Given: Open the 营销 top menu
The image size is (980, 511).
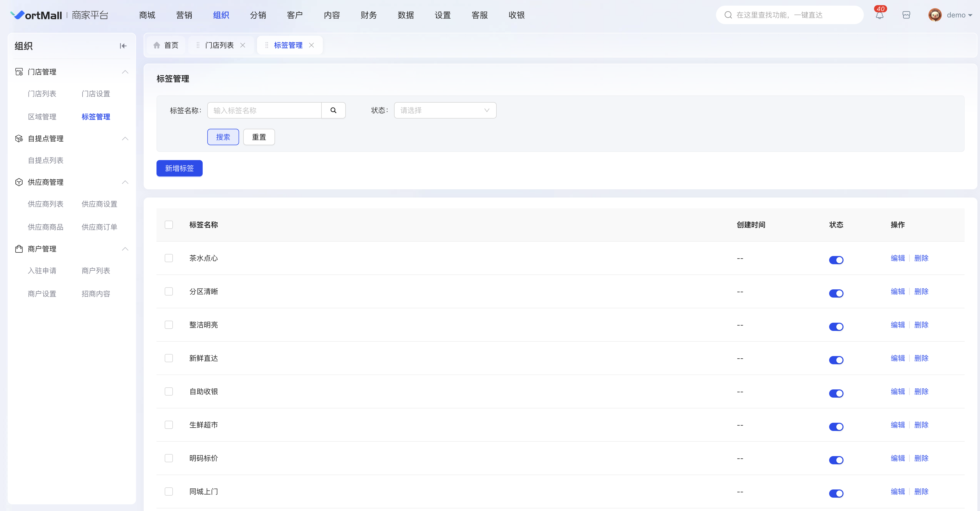Looking at the screenshot, I should click(184, 15).
